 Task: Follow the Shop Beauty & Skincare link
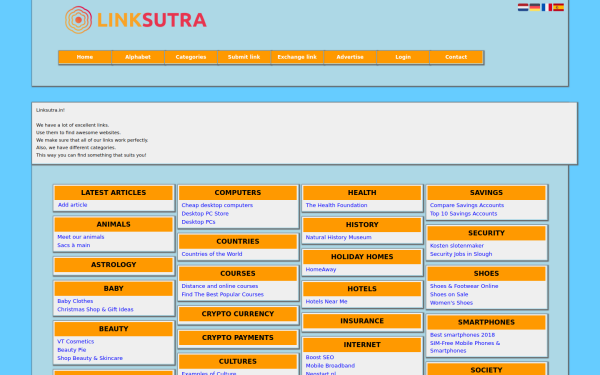point(90,358)
